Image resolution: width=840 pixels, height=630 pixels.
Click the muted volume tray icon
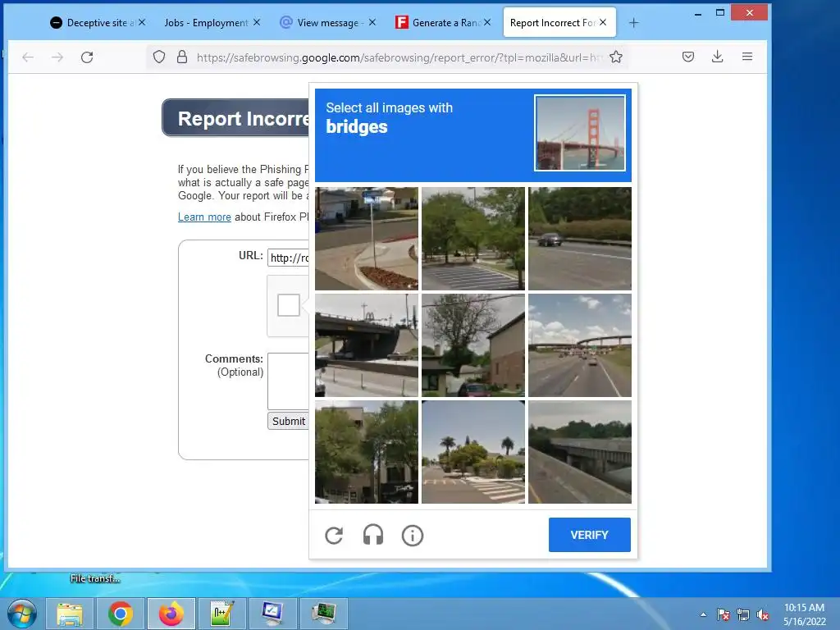click(763, 614)
